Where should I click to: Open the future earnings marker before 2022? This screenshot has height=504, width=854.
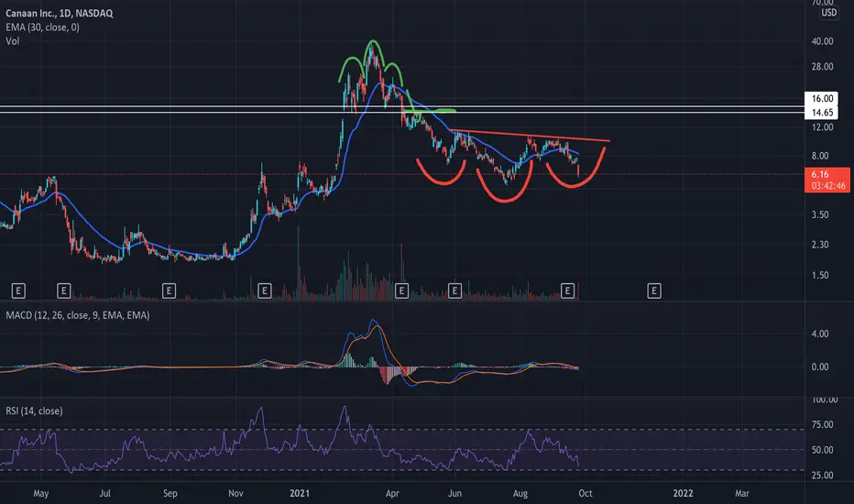pos(654,291)
